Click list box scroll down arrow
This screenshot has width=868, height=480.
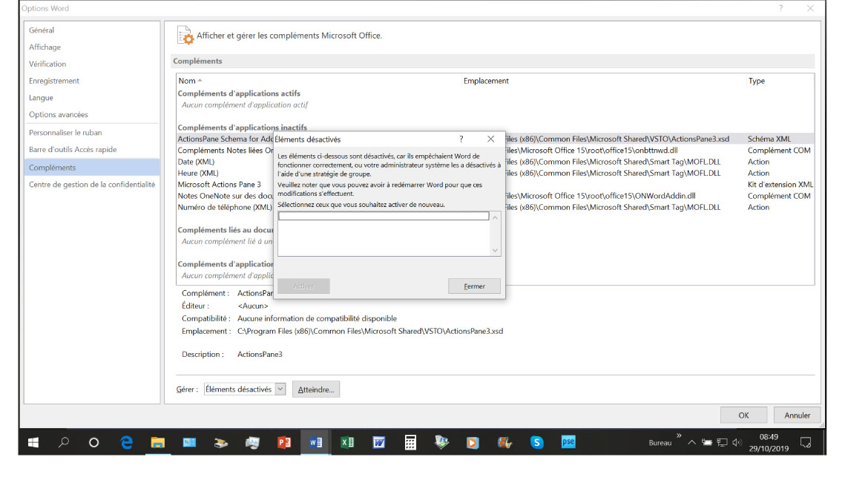(x=496, y=250)
